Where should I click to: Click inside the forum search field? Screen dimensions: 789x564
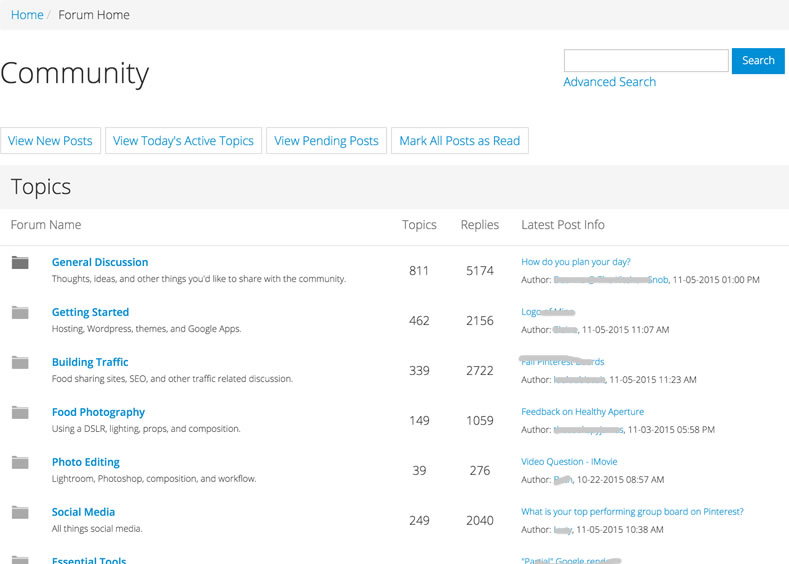646,61
